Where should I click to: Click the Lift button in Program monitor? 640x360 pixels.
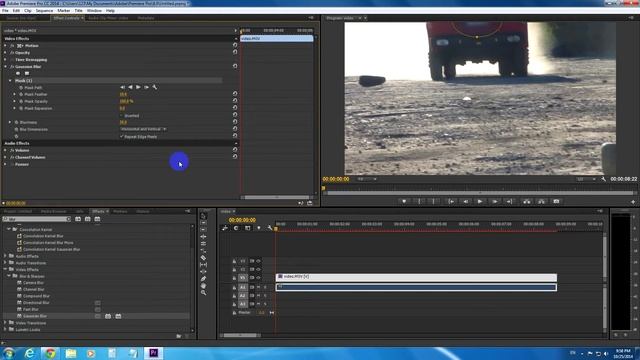point(527,201)
